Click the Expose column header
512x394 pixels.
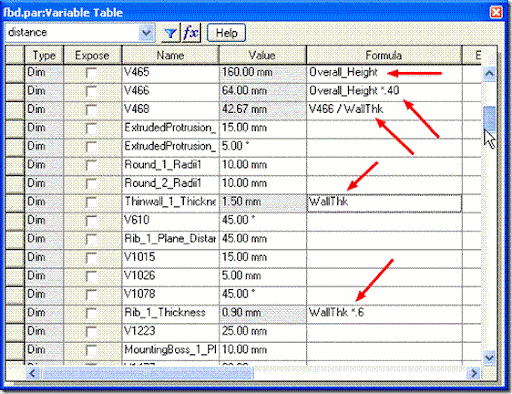coord(92,55)
